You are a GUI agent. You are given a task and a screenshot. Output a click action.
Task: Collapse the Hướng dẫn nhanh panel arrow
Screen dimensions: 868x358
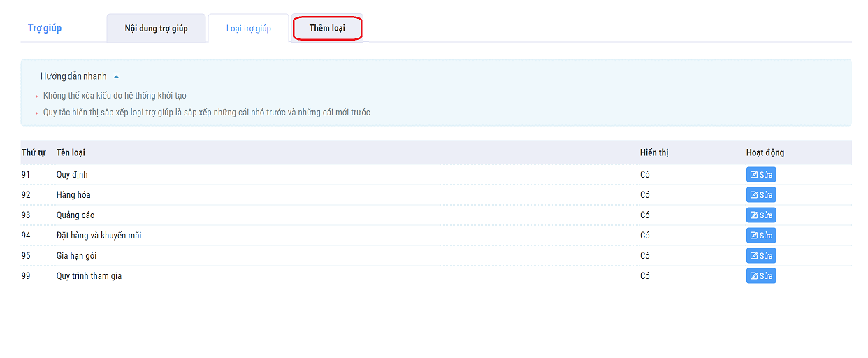pyautogui.click(x=117, y=76)
